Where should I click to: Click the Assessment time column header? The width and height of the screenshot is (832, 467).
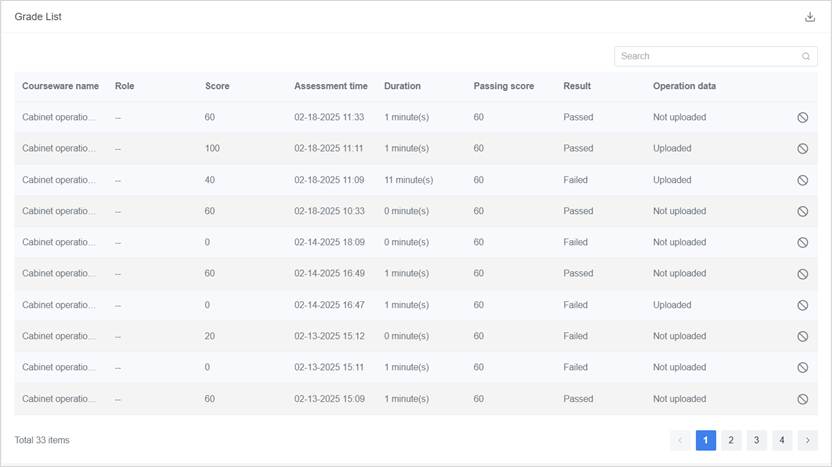pos(330,86)
